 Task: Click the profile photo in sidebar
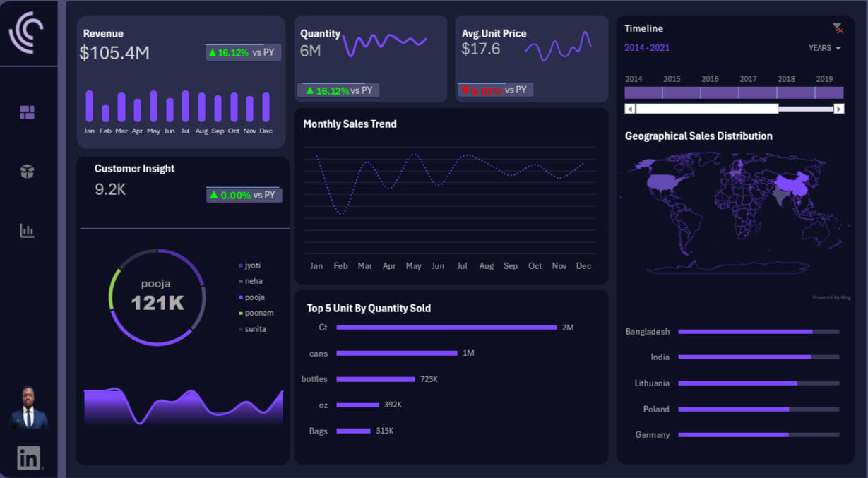pos(29,408)
